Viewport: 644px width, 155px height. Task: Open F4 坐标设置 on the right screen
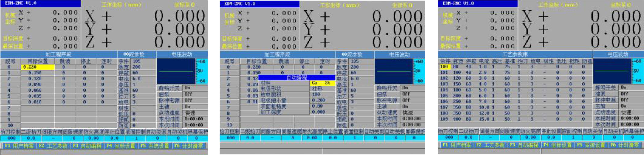click(558, 145)
